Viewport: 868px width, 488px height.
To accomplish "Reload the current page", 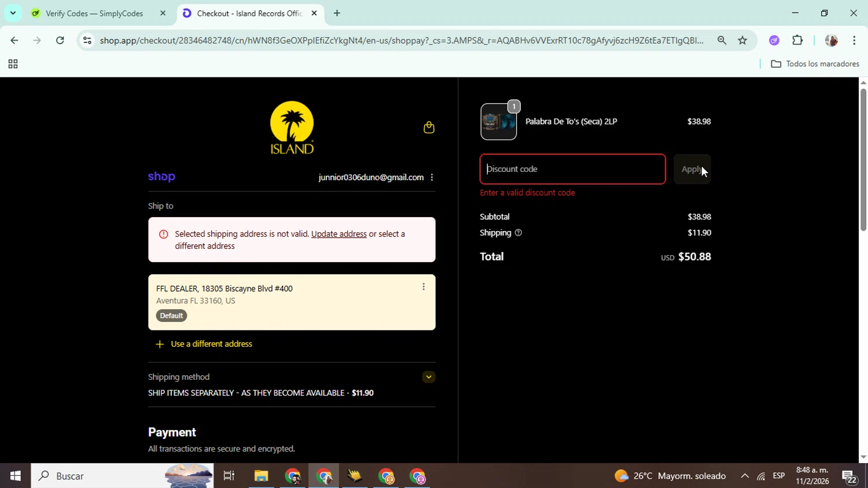I will (x=60, y=41).
